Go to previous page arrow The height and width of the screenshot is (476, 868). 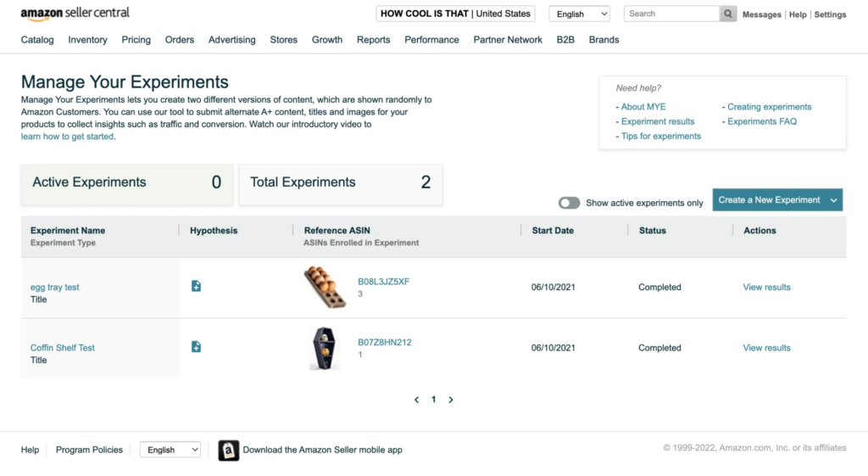pos(416,400)
